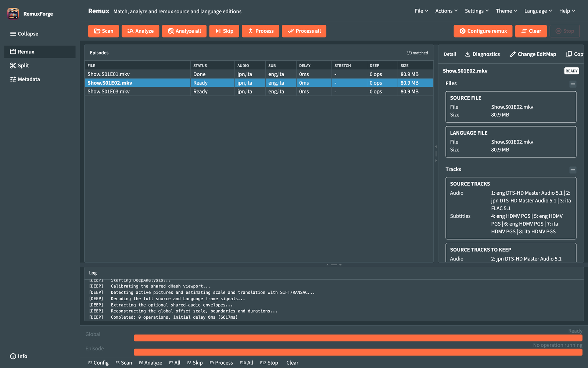Open the Theme dropdown
588x368 pixels.
(506, 11)
